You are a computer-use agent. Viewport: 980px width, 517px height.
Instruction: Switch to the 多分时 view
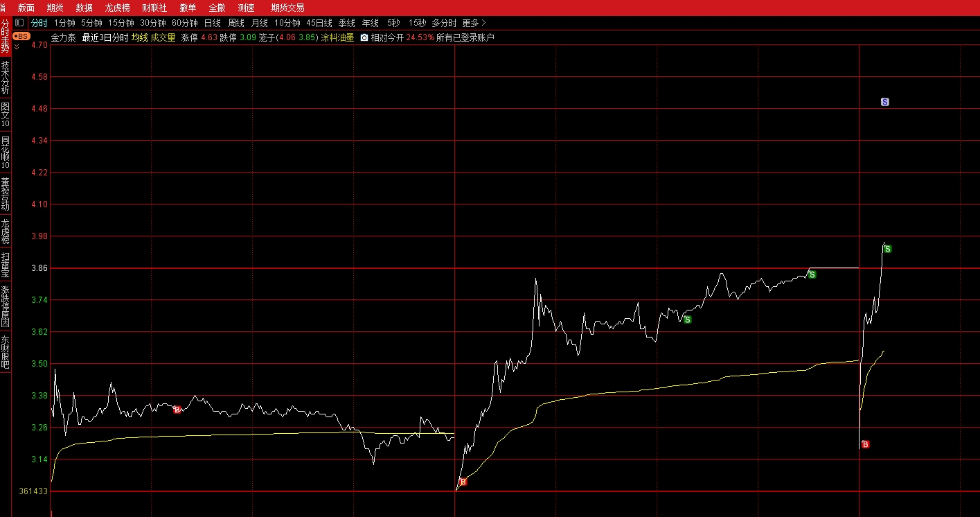444,23
